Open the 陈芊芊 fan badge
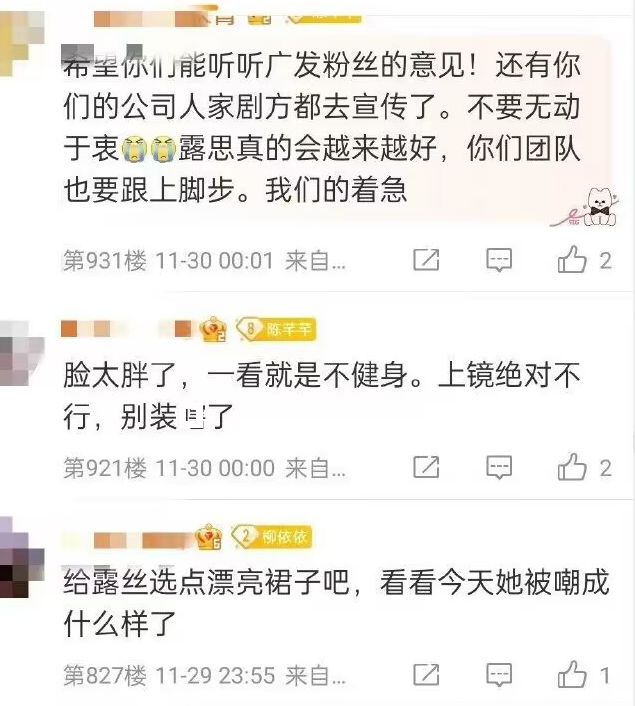The width and height of the screenshot is (635, 706). pos(277,329)
